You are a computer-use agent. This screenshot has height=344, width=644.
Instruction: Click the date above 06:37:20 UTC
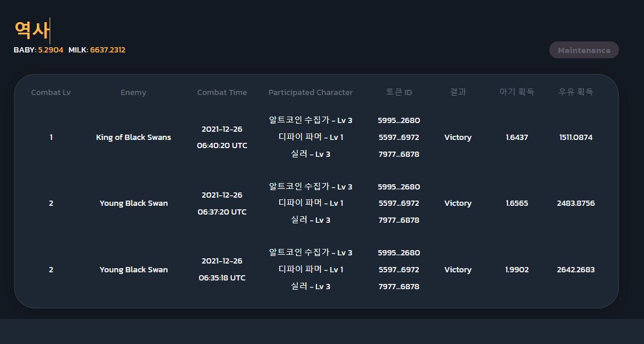pos(222,195)
